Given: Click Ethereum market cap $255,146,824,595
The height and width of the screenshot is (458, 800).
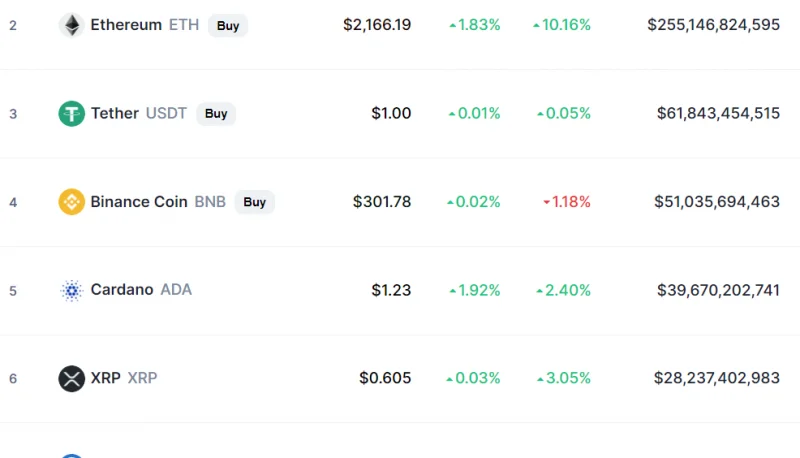Looking at the screenshot, I should point(713,24).
